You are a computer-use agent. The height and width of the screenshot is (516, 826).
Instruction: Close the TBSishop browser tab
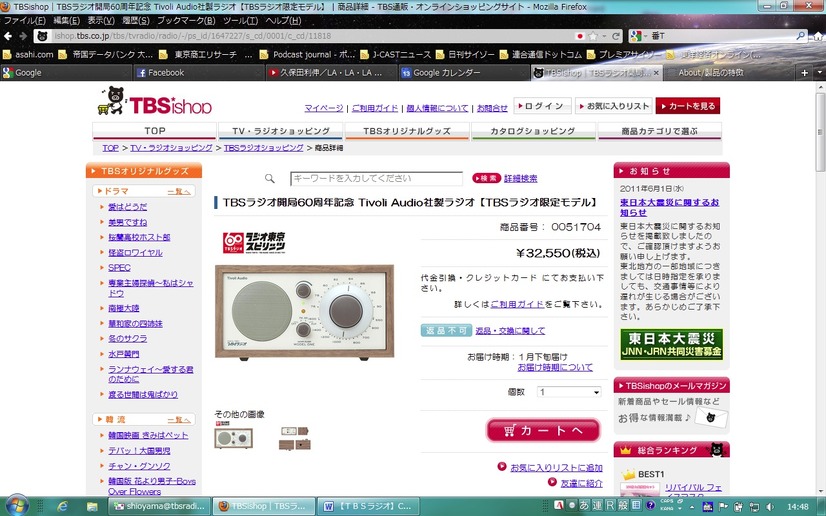coord(656,73)
